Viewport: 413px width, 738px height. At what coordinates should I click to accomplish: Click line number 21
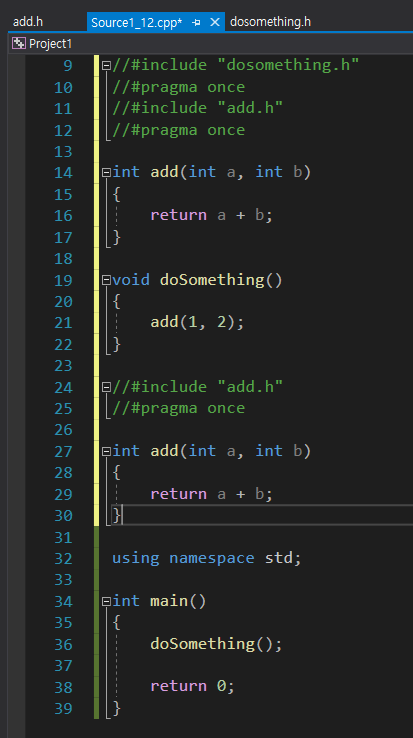click(63, 323)
